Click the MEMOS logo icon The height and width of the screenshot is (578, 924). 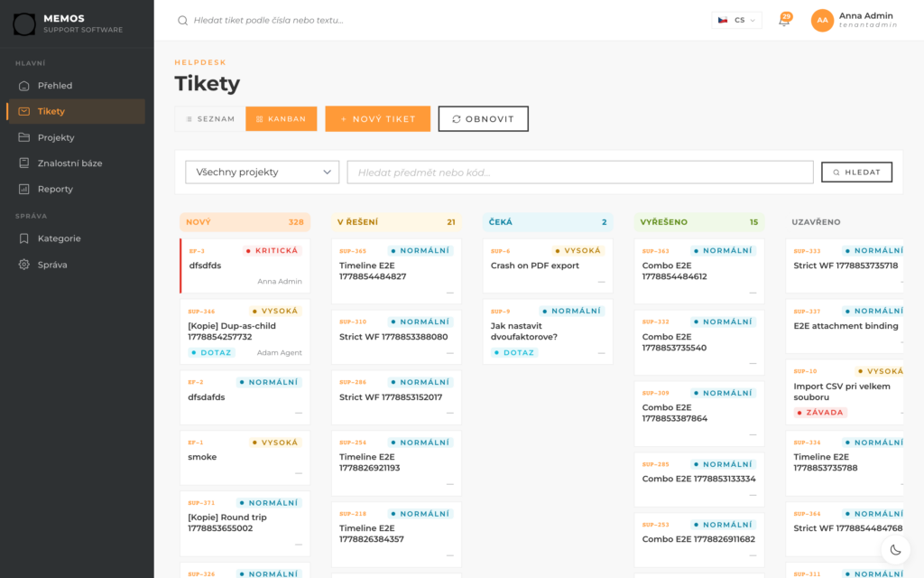[24, 23]
